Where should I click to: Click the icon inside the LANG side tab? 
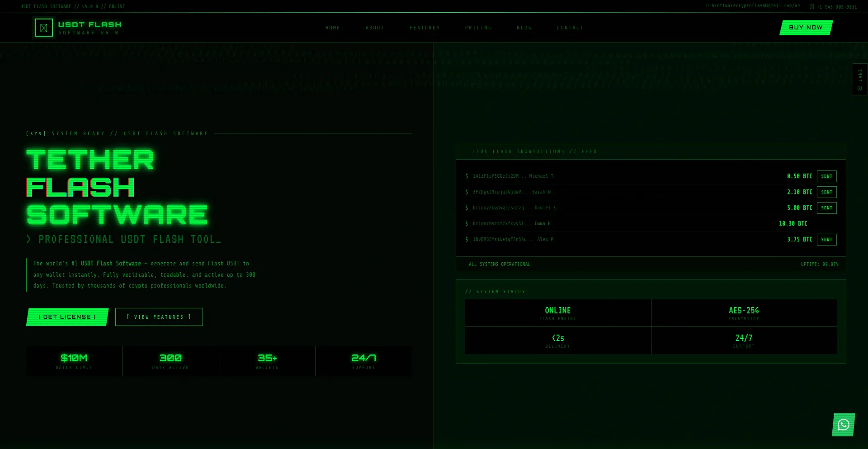(859, 88)
